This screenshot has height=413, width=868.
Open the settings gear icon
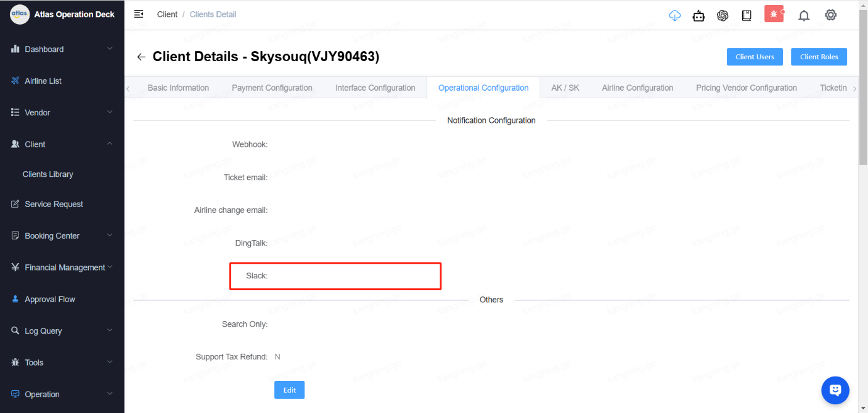point(831,15)
